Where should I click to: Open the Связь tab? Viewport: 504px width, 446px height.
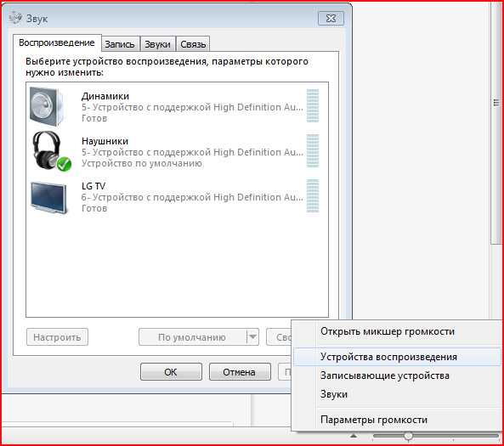193,44
